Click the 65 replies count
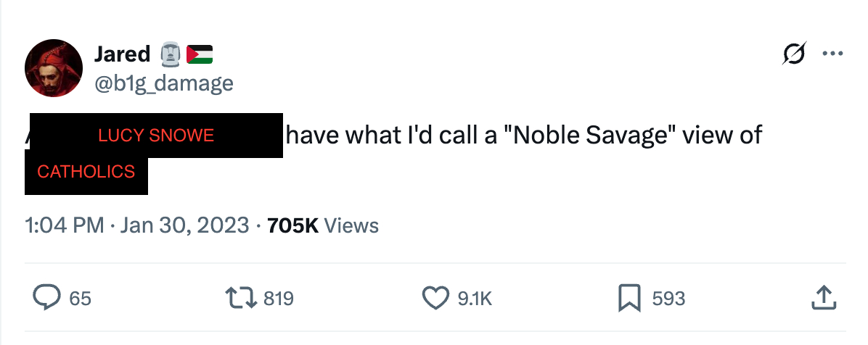Screen dimensions: 868x345 tap(81, 298)
